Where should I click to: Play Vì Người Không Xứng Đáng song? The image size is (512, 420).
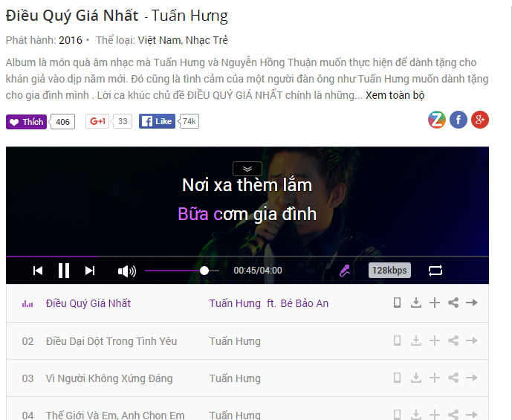point(109,378)
